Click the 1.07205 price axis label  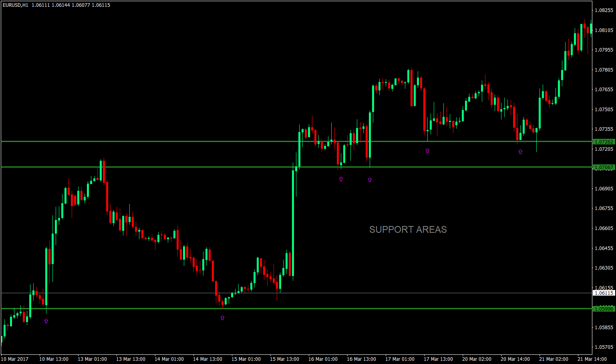604,149
